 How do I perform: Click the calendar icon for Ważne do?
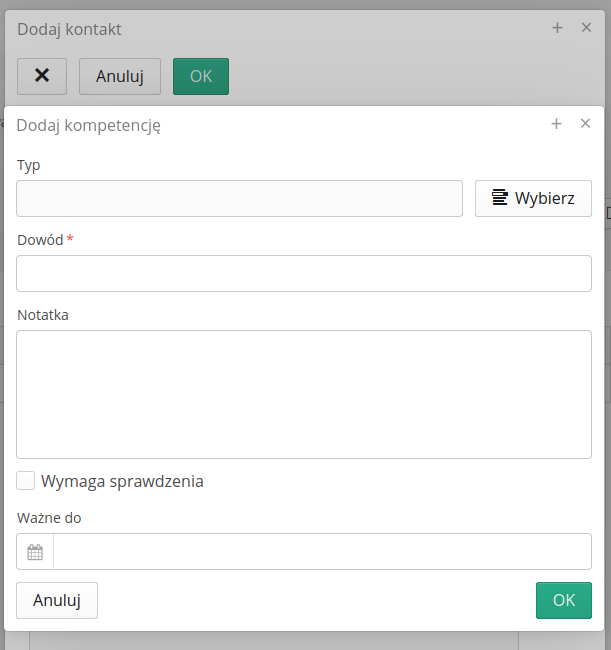click(x=35, y=552)
